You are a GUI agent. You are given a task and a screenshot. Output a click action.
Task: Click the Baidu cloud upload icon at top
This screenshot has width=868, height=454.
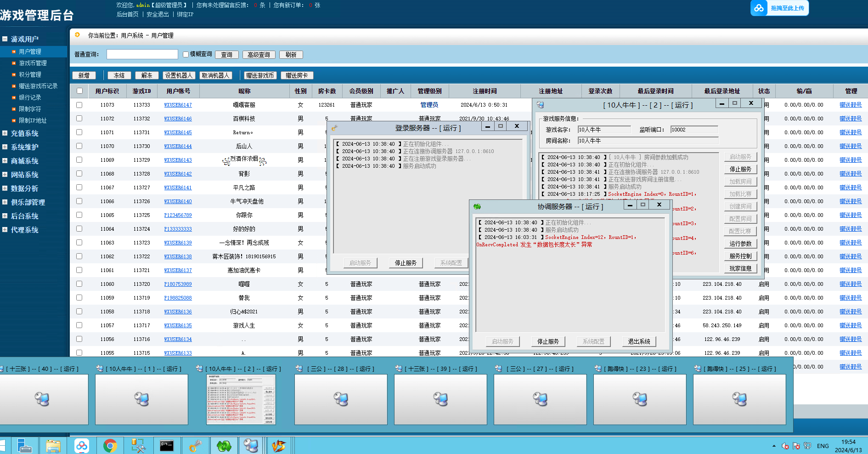pyautogui.click(x=759, y=8)
